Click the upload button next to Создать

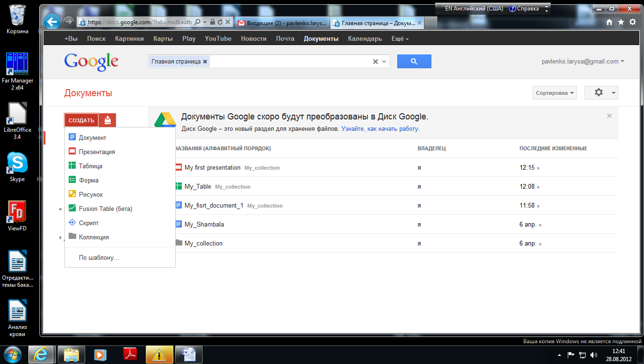(x=107, y=120)
